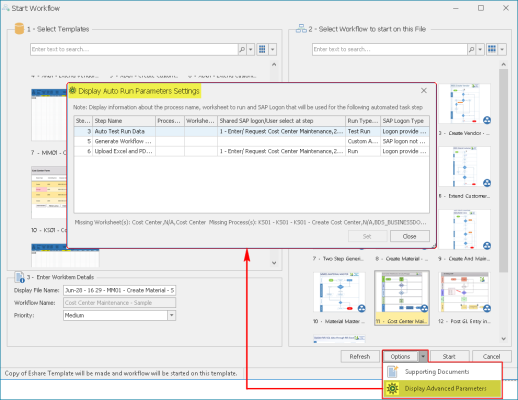Click search magnifier in Select Templates panel
The height and width of the screenshot is (400, 518).
242,49
